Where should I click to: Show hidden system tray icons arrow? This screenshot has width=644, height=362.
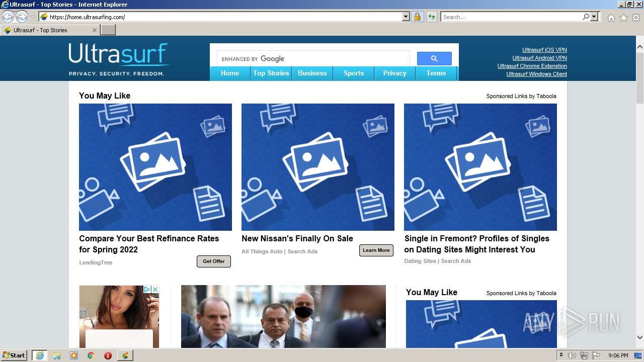(x=561, y=355)
